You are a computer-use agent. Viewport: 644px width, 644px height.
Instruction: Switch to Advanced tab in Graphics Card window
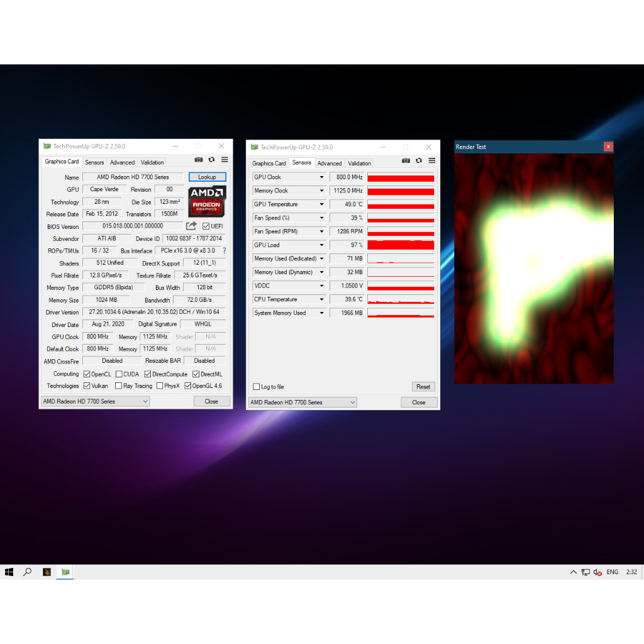(x=122, y=162)
